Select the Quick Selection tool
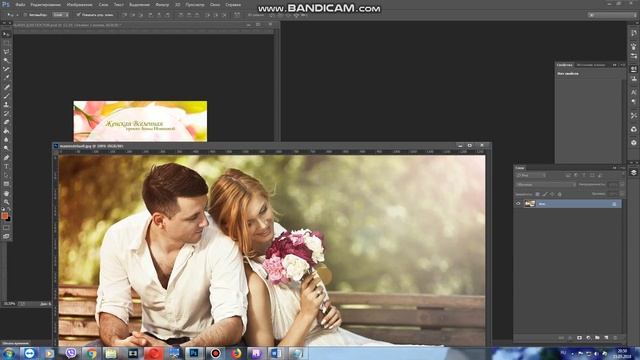The image size is (640, 360). pyautogui.click(x=6, y=60)
